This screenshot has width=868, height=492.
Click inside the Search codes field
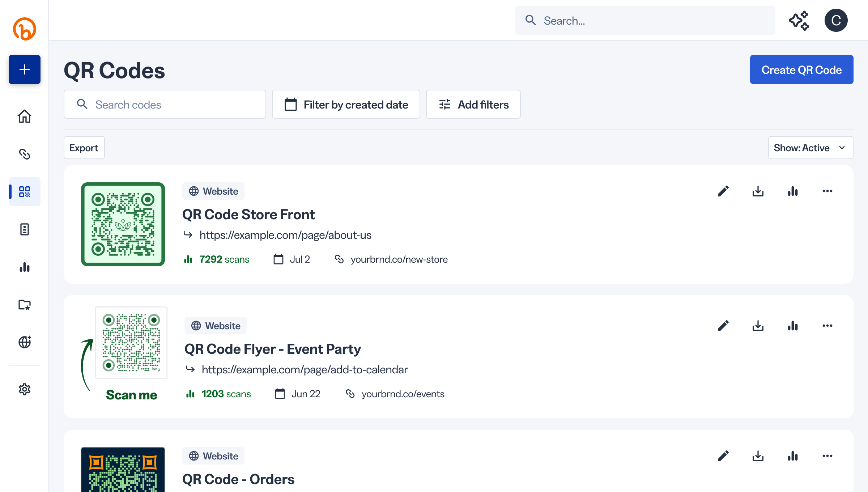[165, 104]
